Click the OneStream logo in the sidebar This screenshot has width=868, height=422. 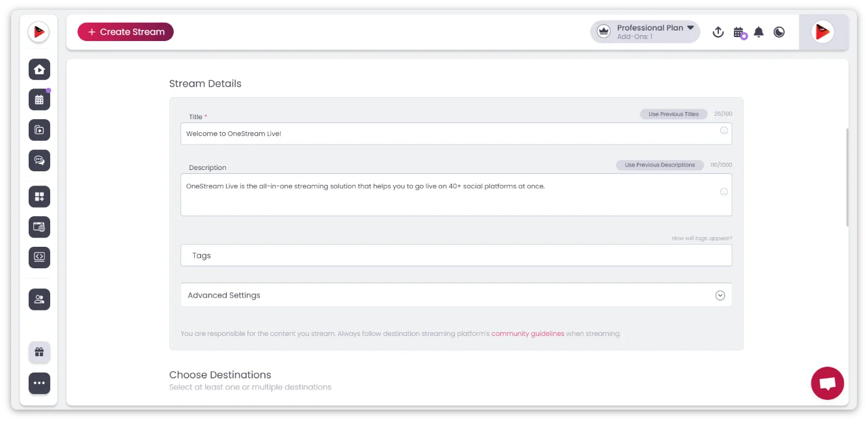click(x=39, y=32)
